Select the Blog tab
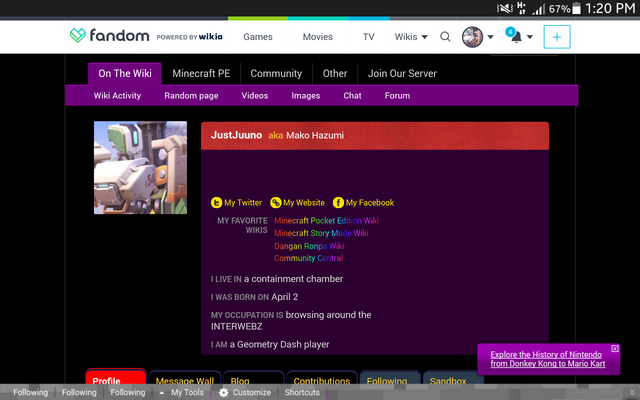The width and height of the screenshot is (640, 400). [253, 378]
